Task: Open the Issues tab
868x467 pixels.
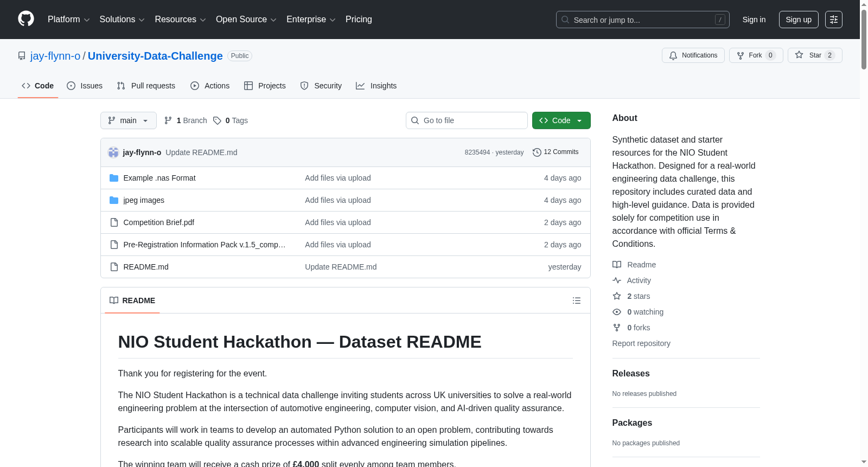Action: pyautogui.click(x=85, y=86)
